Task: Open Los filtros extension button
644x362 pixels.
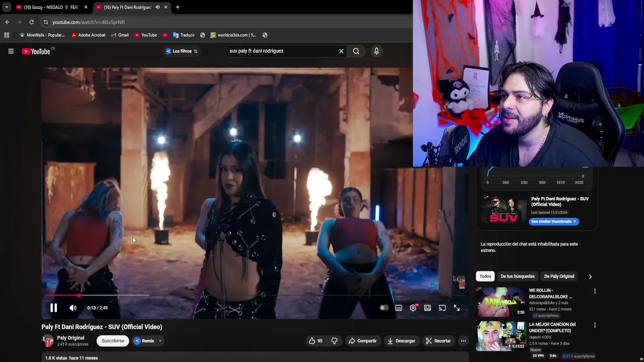Action: [182, 51]
